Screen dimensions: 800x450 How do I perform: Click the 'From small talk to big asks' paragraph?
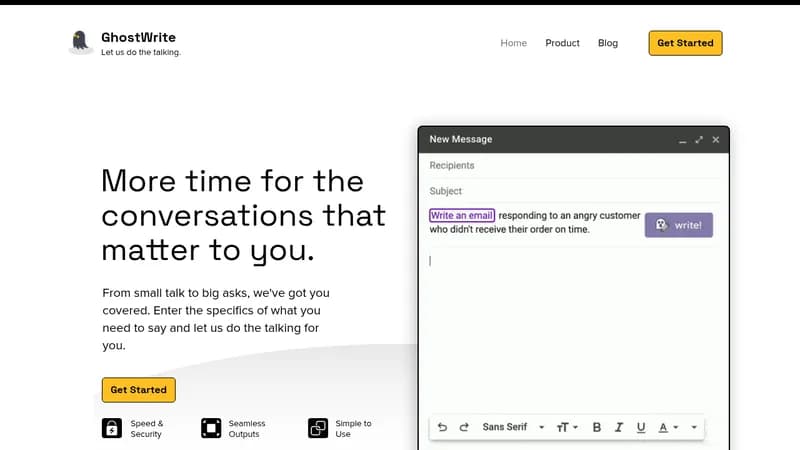coord(216,319)
